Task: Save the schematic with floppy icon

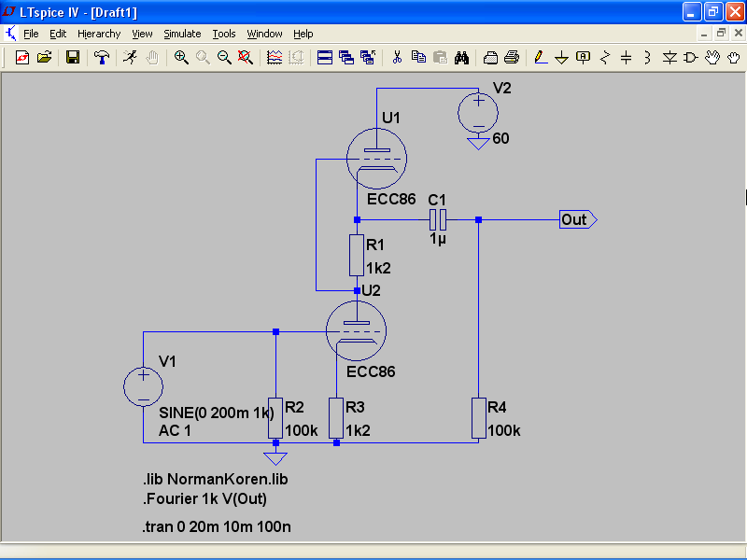Action: click(x=73, y=58)
